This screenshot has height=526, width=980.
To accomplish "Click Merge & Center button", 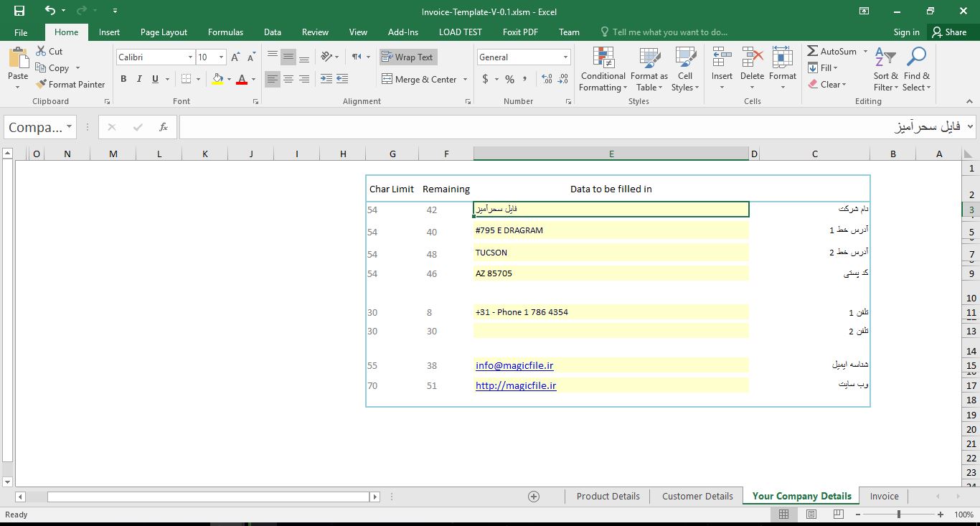I will (x=419, y=79).
